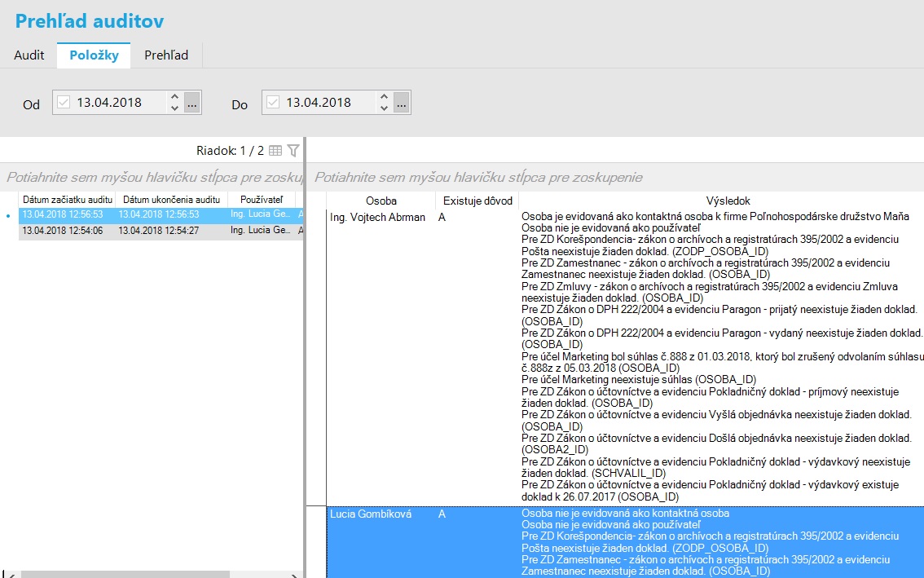The height and width of the screenshot is (578, 924).
Task: Decrement the Do date with down arrow
Action: pos(385,108)
